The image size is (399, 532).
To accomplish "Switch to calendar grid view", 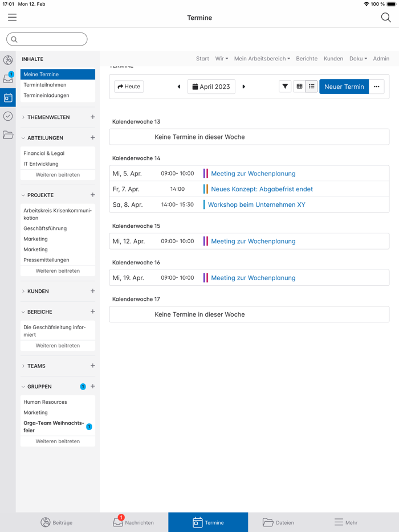I will pyautogui.click(x=299, y=87).
